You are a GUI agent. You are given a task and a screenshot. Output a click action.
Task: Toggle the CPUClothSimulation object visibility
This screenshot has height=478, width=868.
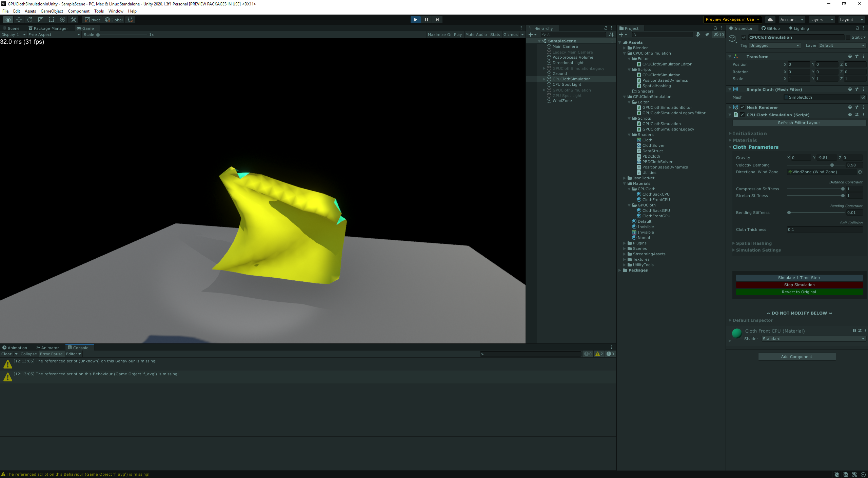[x=530, y=79]
